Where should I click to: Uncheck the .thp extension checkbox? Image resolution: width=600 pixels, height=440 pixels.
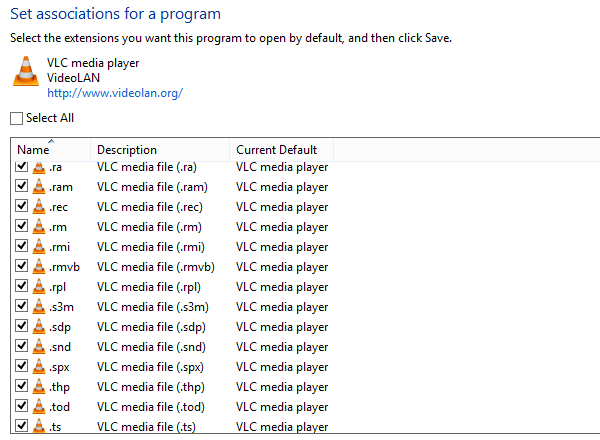[x=21, y=385]
